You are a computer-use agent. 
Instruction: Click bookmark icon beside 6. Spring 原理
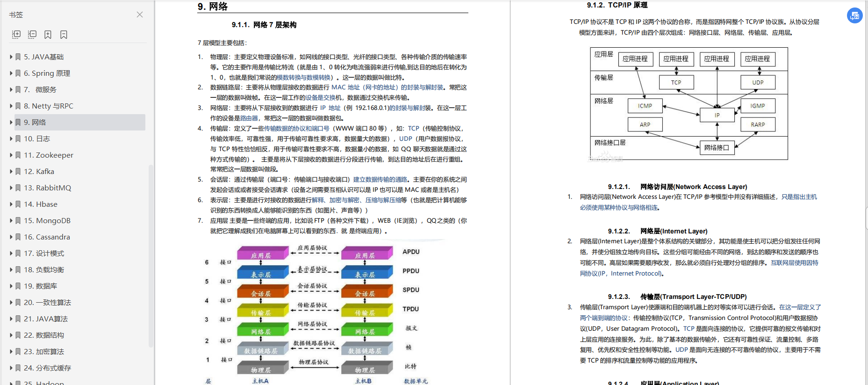[x=18, y=73]
